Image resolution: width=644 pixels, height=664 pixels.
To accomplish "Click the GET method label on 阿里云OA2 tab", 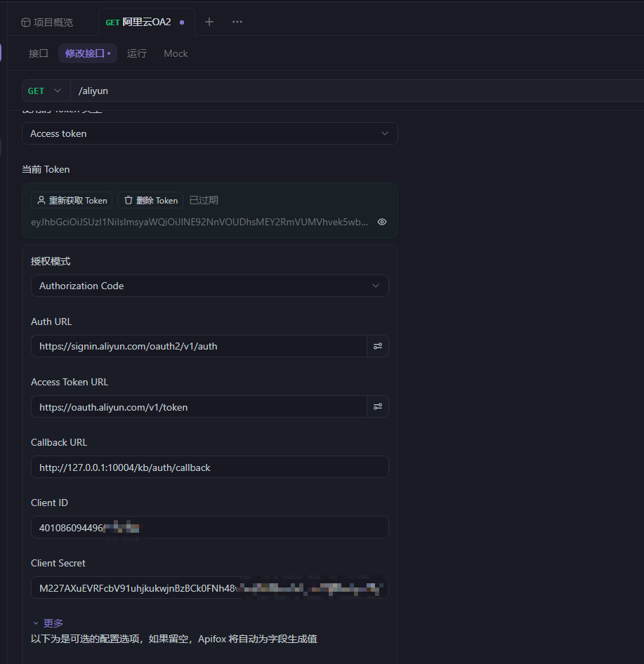I will [x=112, y=22].
